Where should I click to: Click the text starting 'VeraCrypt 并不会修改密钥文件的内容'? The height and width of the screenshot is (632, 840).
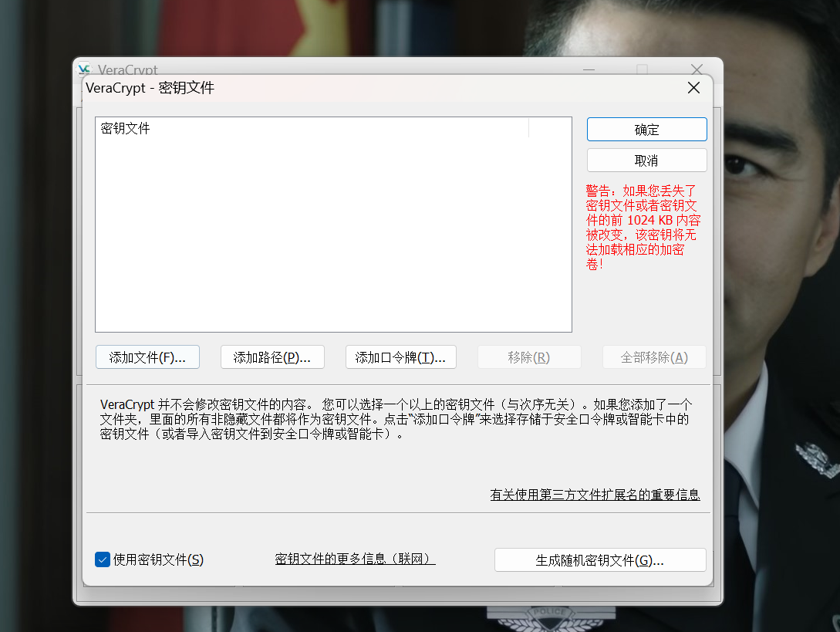(x=396, y=419)
